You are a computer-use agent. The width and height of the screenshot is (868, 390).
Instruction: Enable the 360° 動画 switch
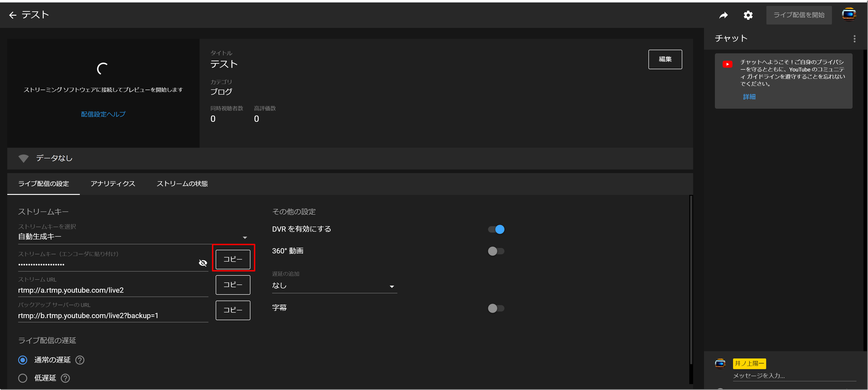click(496, 251)
